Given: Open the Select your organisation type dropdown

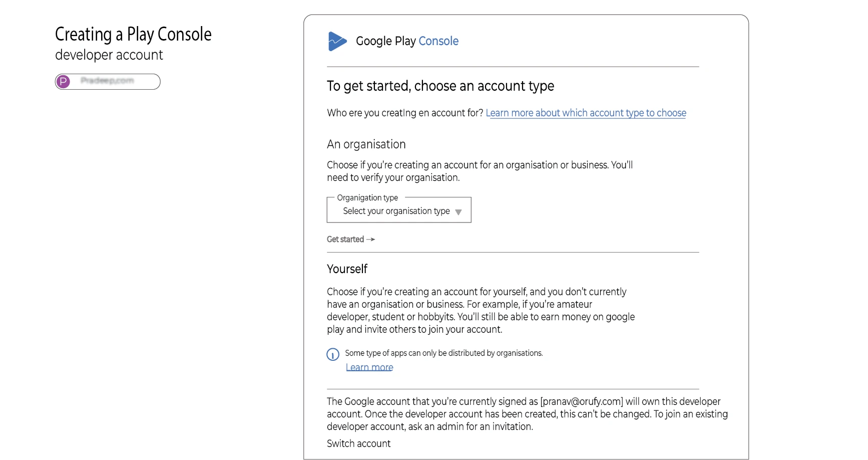Looking at the screenshot, I should tap(399, 210).
